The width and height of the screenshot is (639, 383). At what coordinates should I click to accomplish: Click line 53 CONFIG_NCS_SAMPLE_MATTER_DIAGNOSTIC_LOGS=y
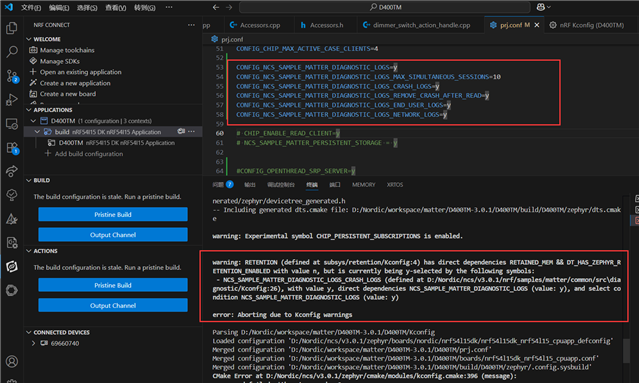pos(317,67)
